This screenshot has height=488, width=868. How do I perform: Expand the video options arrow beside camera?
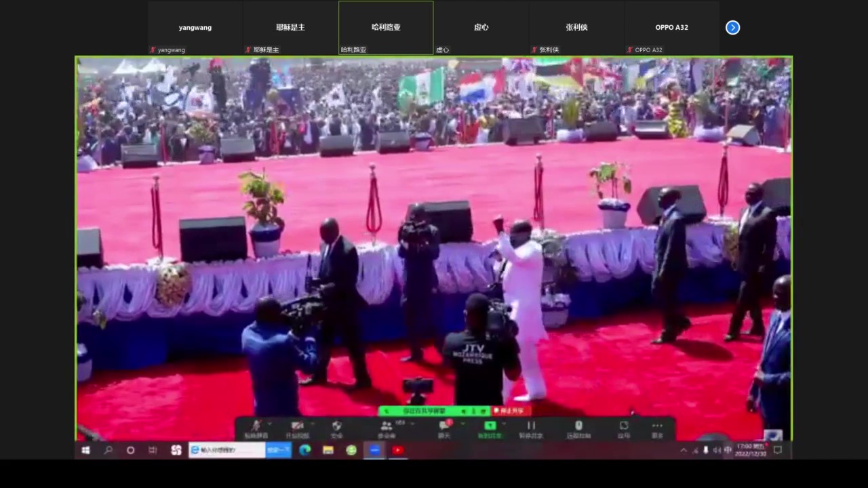click(x=313, y=424)
